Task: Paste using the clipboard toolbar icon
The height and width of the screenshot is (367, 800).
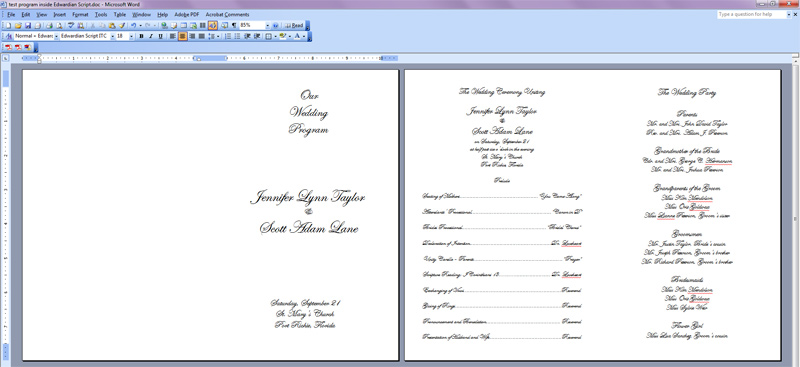Action: click(112, 26)
